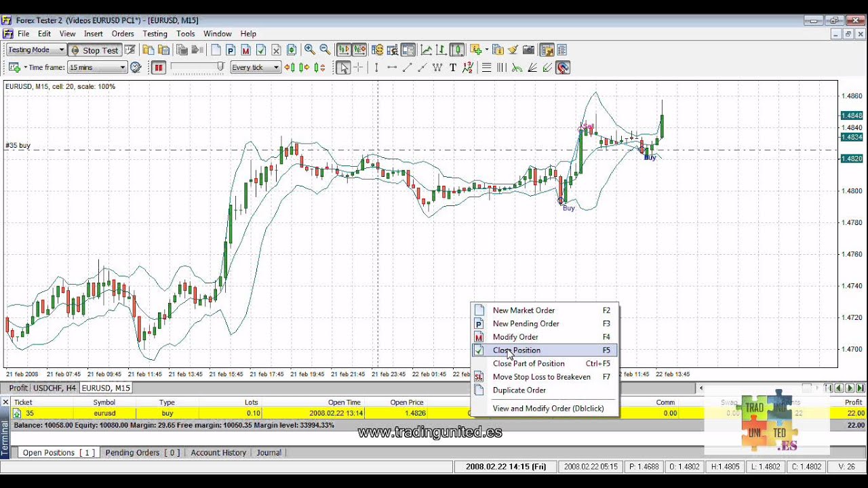Close the Terminal panel with its X
The image size is (868, 488).
coord(5,402)
